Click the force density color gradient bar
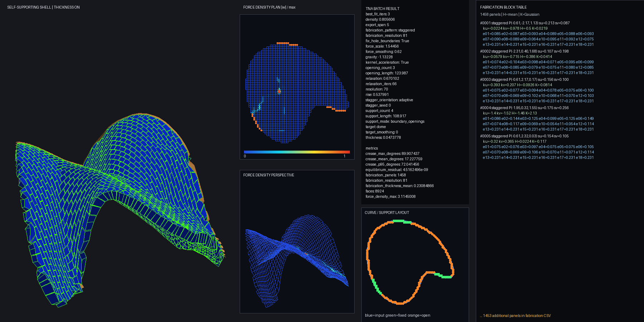The image size is (644, 322). click(297, 152)
